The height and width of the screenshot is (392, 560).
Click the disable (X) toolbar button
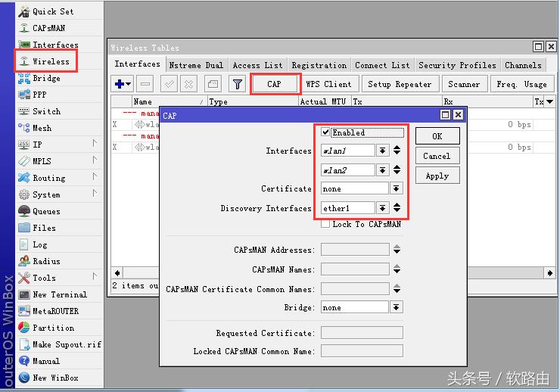click(188, 84)
